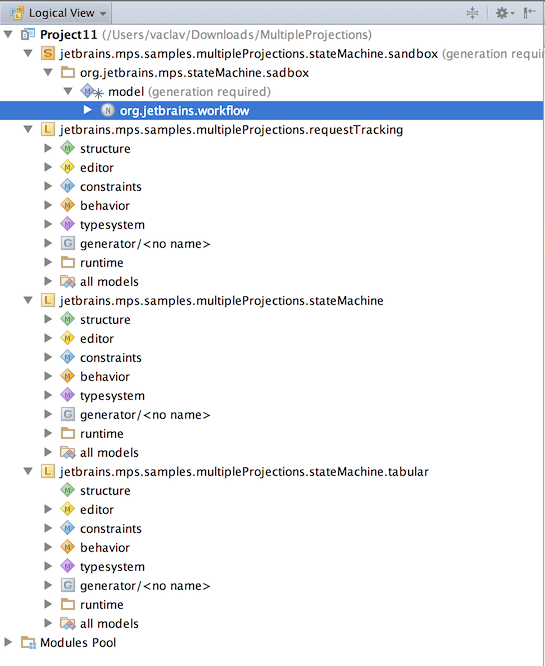The image size is (545, 666).
Task: Click green structure icon under requestTracking
Action: [x=67, y=148]
